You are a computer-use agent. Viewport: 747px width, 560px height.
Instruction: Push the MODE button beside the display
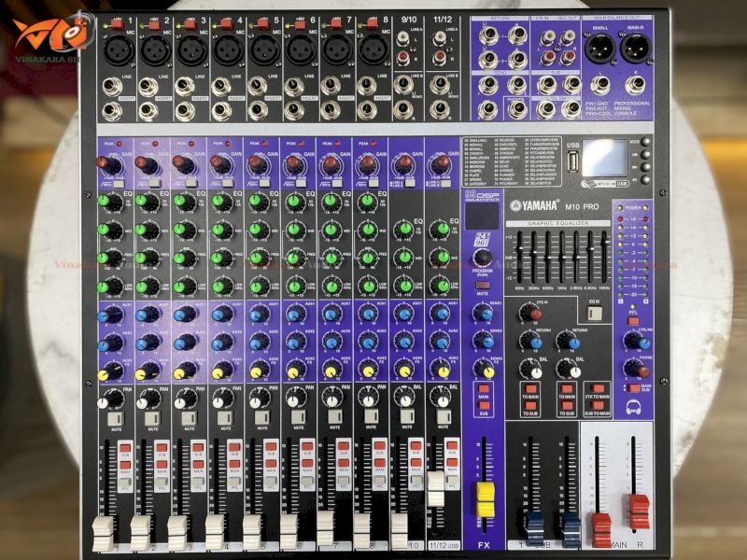(645, 142)
